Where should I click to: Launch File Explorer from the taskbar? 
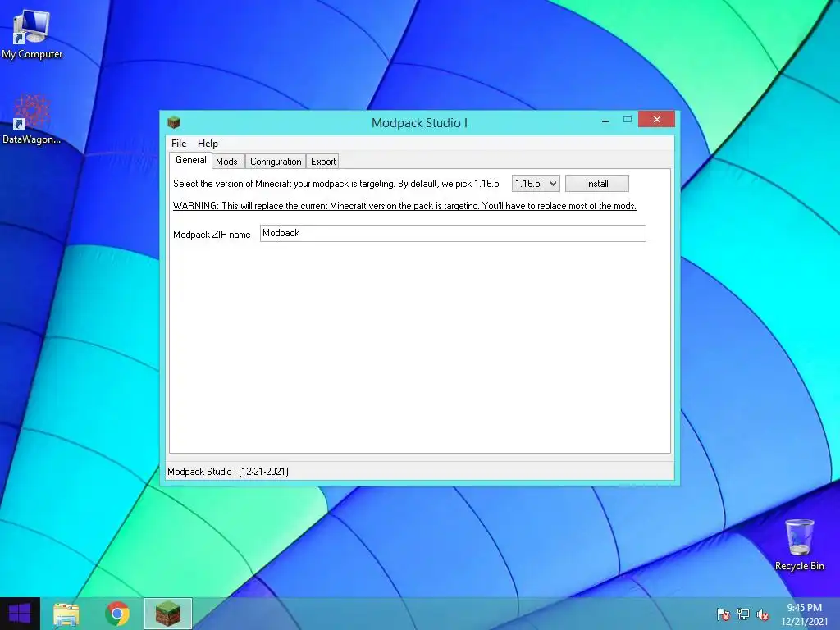[66, 614]
